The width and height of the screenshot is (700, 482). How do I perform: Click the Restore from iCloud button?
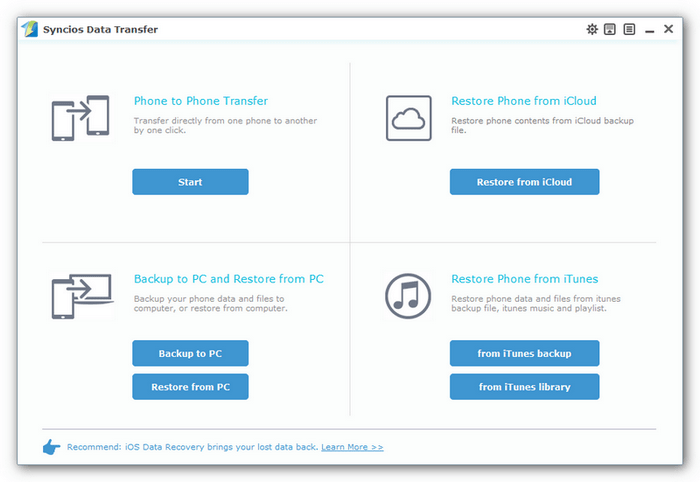point(525,182)
